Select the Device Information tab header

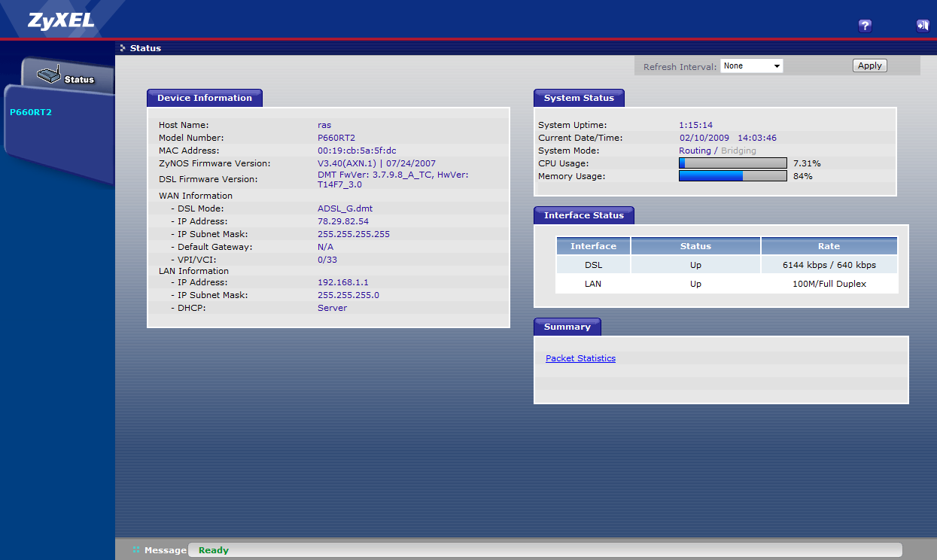pos(204,98)
